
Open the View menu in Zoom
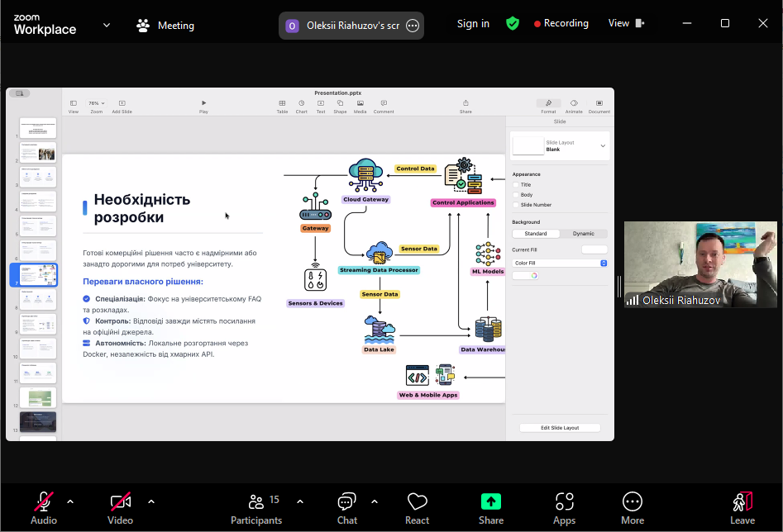coord(626,23)
